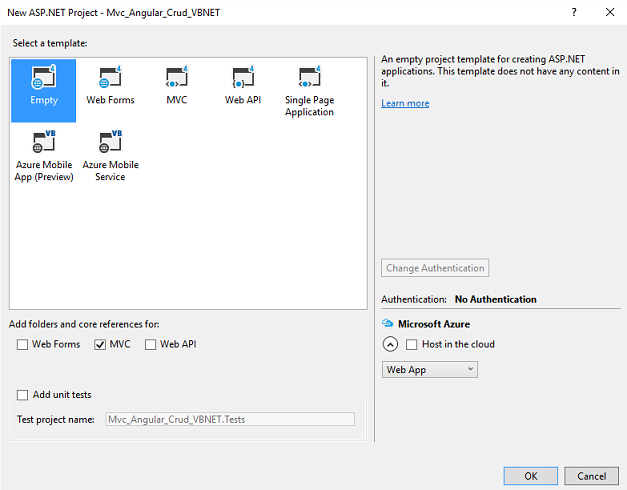Uncheck the MVC references checkbox
Viewport: 627px width, 490px height.
tap(100, 344)
